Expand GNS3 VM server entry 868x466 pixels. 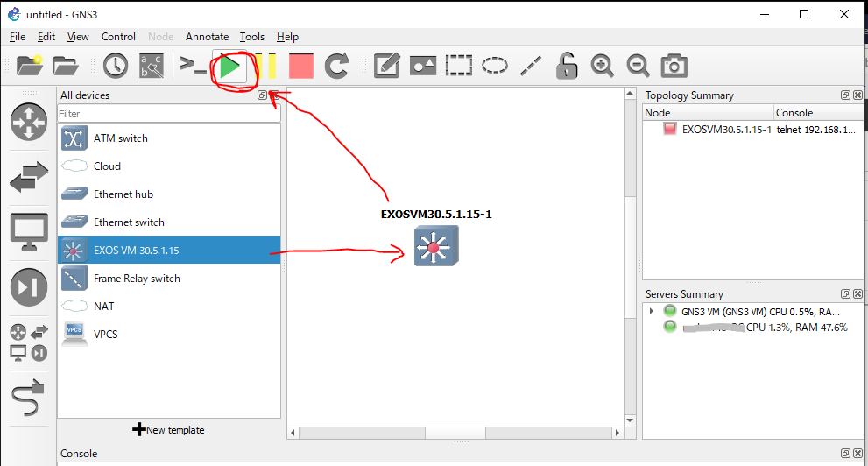(x=652, y=312)
